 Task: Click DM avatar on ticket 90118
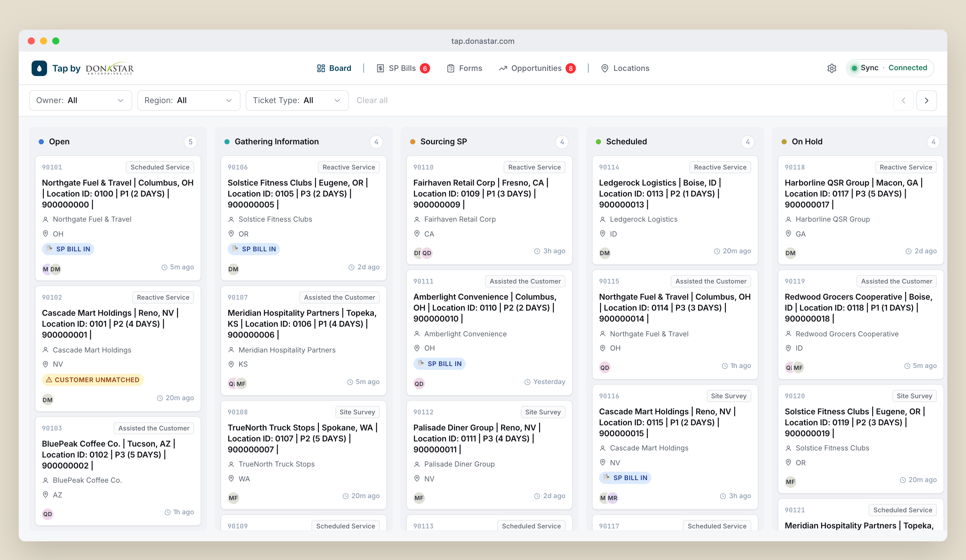coord(790,253)
